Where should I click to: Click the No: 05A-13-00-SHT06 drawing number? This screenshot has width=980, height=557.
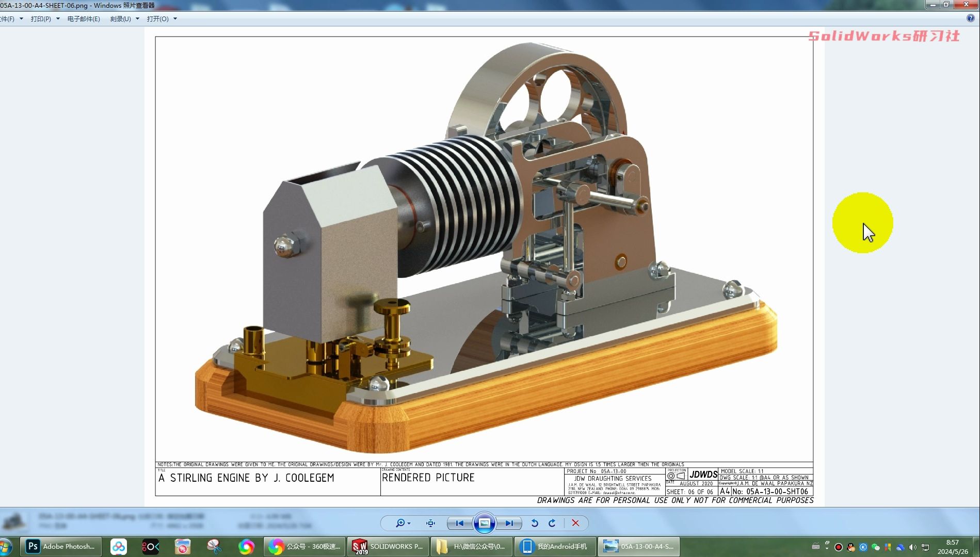pos(770,492)
